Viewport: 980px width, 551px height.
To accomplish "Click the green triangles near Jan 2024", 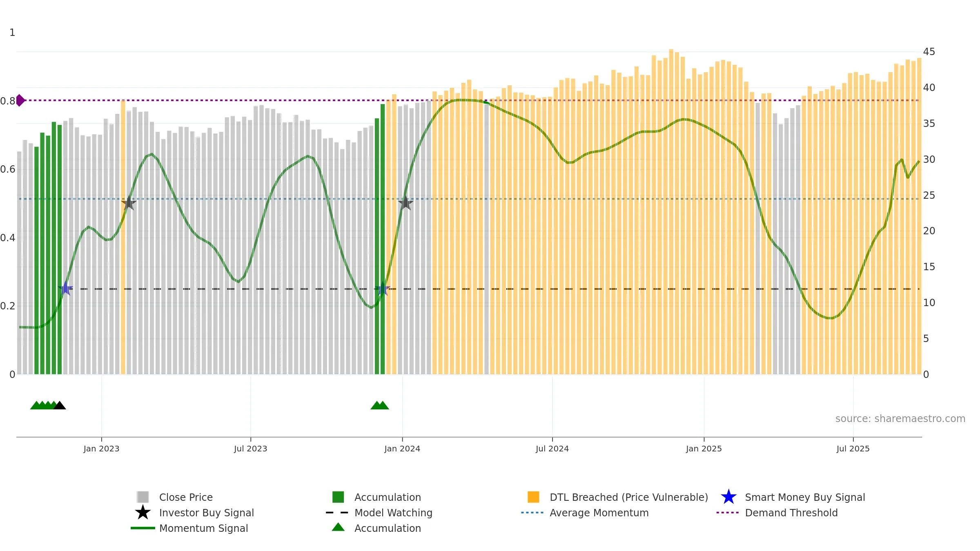I will point(379,405).
